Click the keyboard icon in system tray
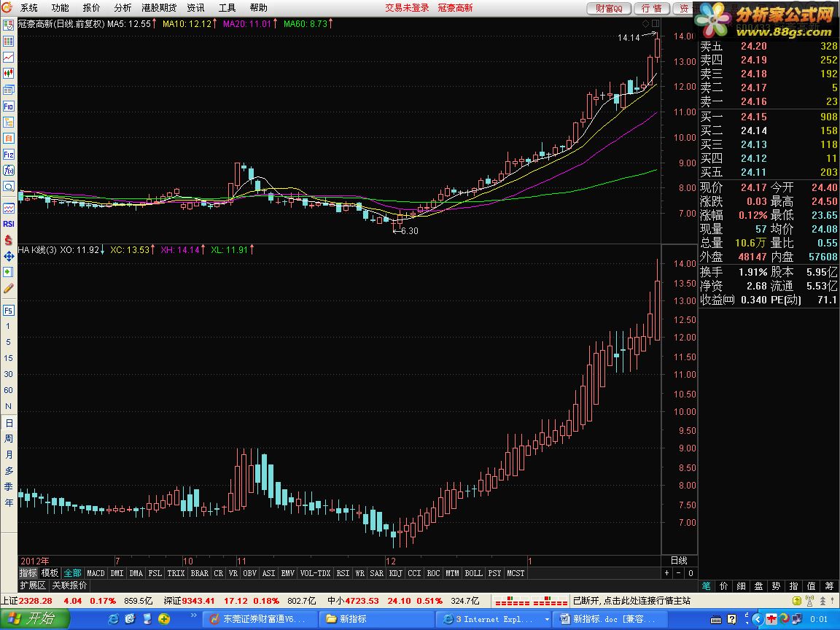840x630 pixels. [716, 619]
